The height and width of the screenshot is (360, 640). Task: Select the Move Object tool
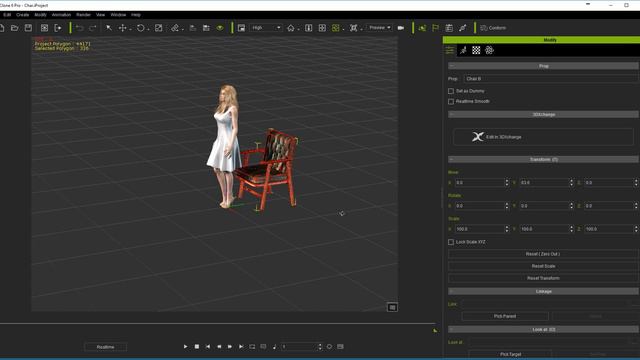click(122, 28)
